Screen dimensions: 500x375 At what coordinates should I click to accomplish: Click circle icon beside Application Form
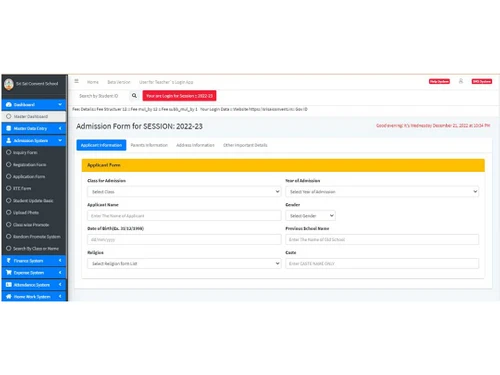click(x=9, y=176)
